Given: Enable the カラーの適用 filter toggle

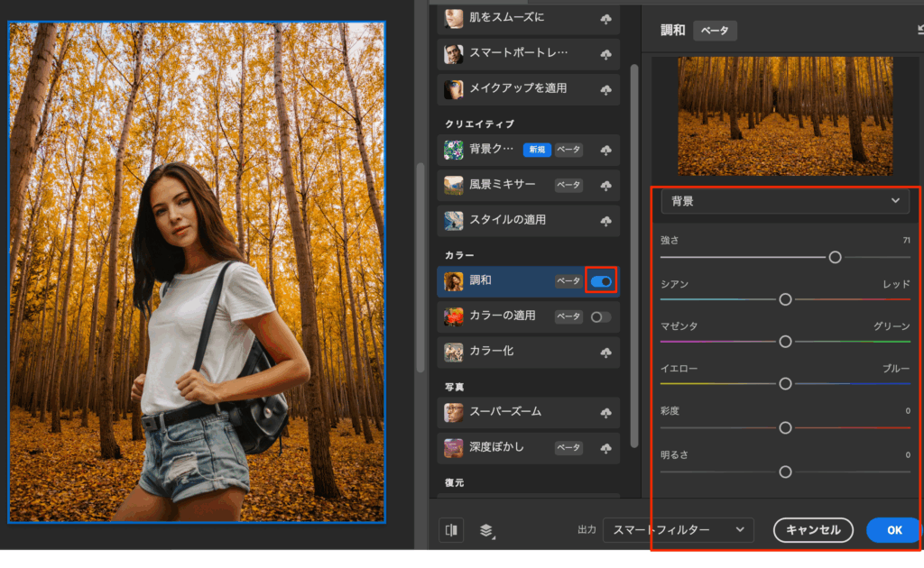Looking at the screenshot, I should click(x=600, y=316).
